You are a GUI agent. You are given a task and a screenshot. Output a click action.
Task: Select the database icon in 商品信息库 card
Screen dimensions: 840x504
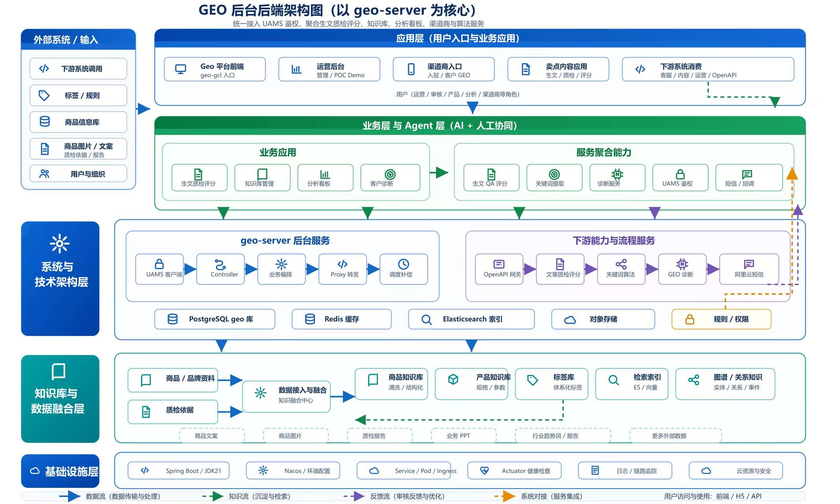point(45,122)
